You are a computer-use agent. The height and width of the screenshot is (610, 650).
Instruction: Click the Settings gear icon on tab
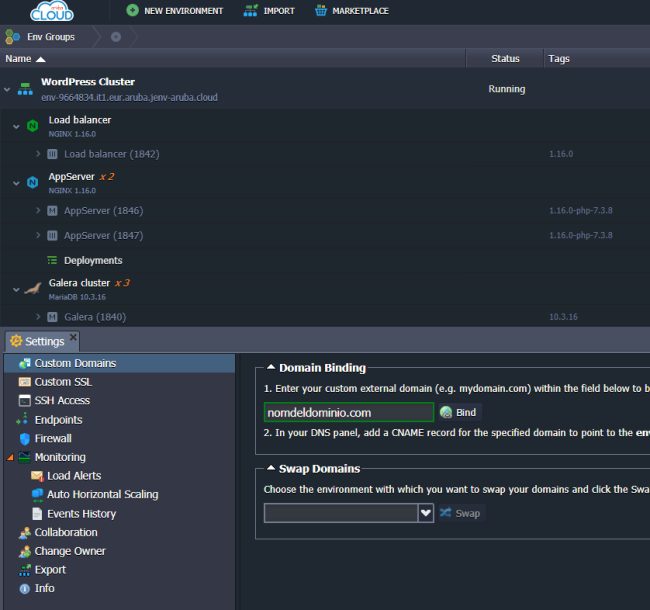point(16,341)
